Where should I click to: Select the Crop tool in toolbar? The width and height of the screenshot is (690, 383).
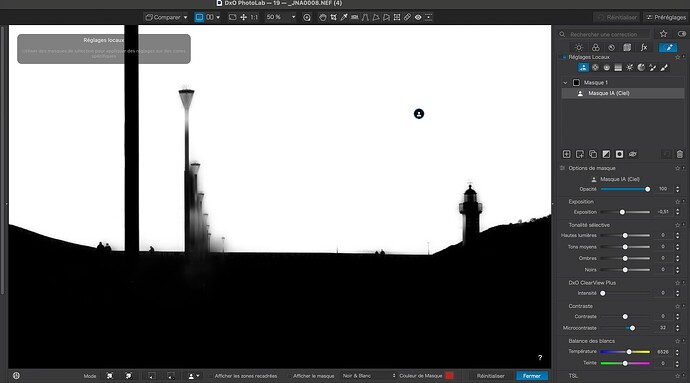click(x=334, y=17)
